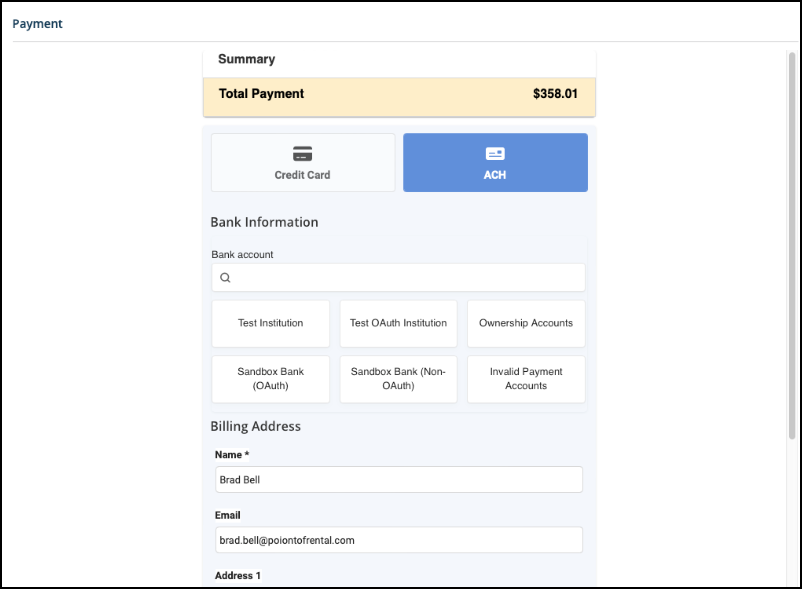Select the ACH payment tab

coord(495,163)
